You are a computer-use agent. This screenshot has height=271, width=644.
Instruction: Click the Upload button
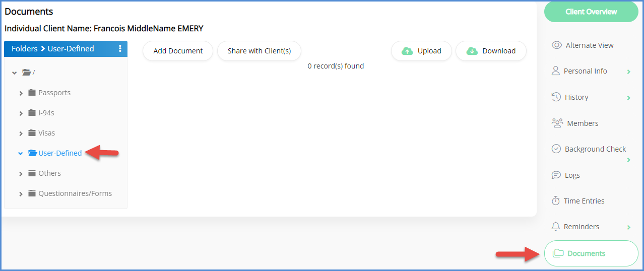[421, 51]
